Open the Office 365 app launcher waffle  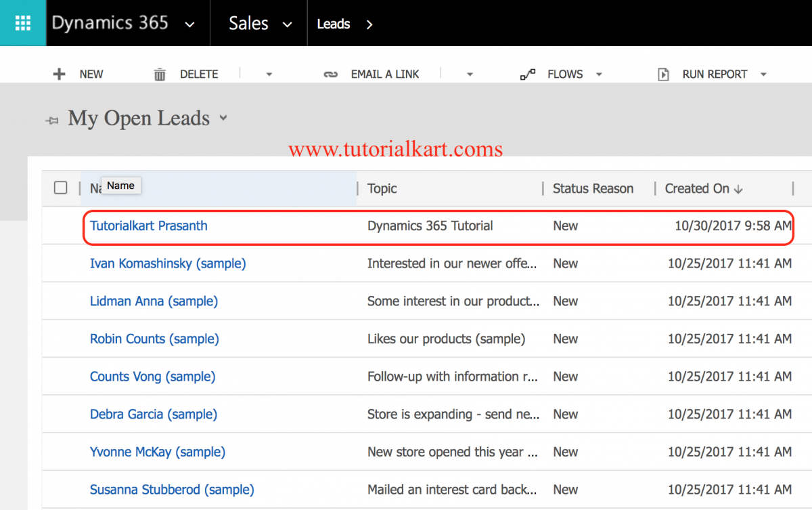coord(22,22)
